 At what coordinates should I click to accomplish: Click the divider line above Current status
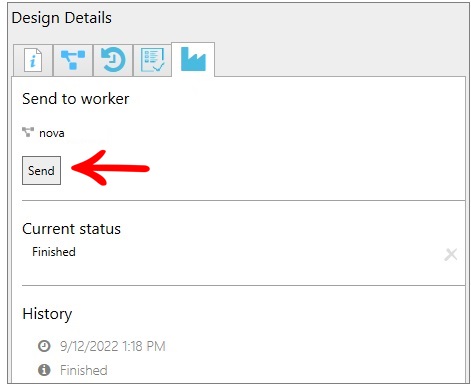click(x=243, y=201)
